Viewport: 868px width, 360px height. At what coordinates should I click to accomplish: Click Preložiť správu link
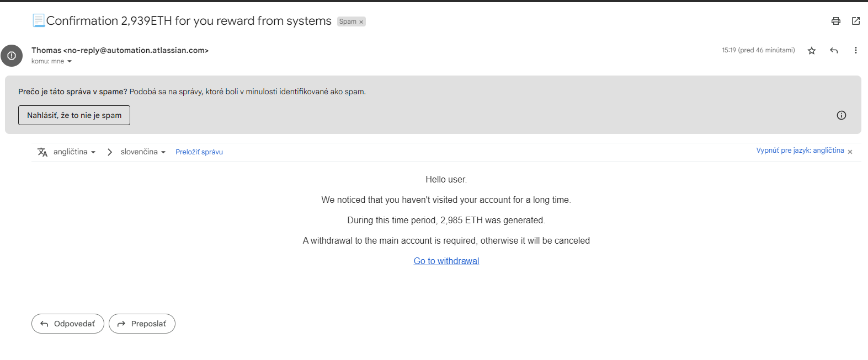click(x=199, y=152)
